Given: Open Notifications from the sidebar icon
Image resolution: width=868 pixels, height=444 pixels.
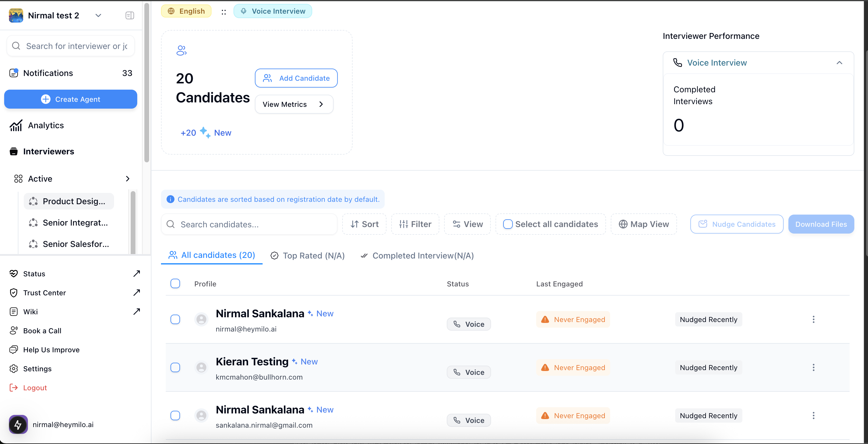Looking at the screenshot, I should (x=14, y=73).
